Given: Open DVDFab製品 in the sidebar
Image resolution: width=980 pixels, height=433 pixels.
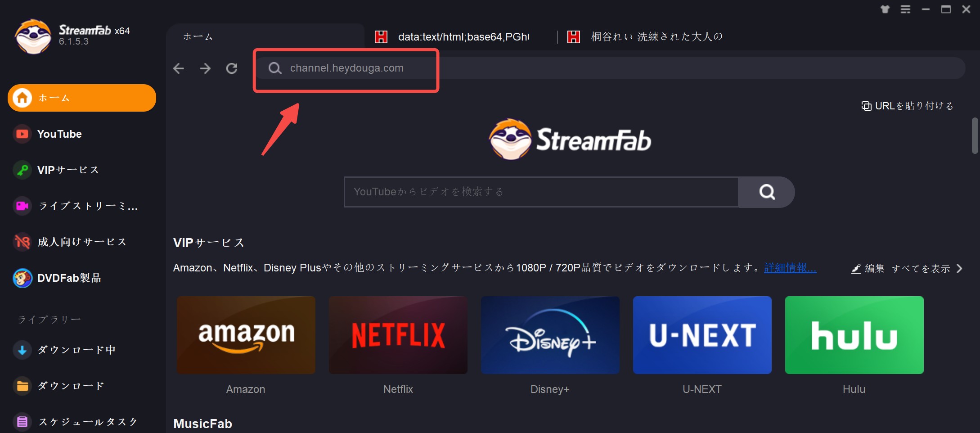Looking at the screenshot, I should click(x=82, y=278).
